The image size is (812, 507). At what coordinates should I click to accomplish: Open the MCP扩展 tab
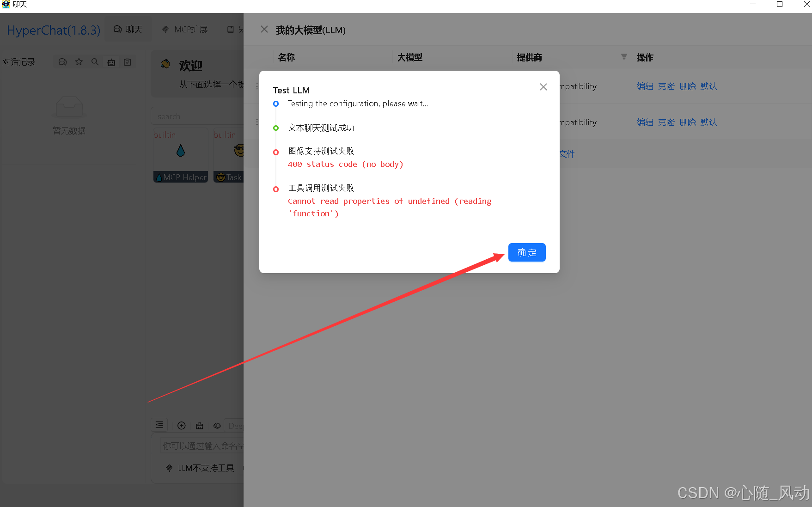(x=185, y=30)
